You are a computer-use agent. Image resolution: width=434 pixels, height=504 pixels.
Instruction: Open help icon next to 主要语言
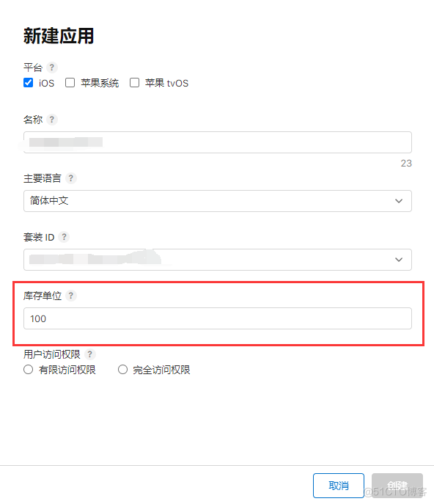pos(70,178)
